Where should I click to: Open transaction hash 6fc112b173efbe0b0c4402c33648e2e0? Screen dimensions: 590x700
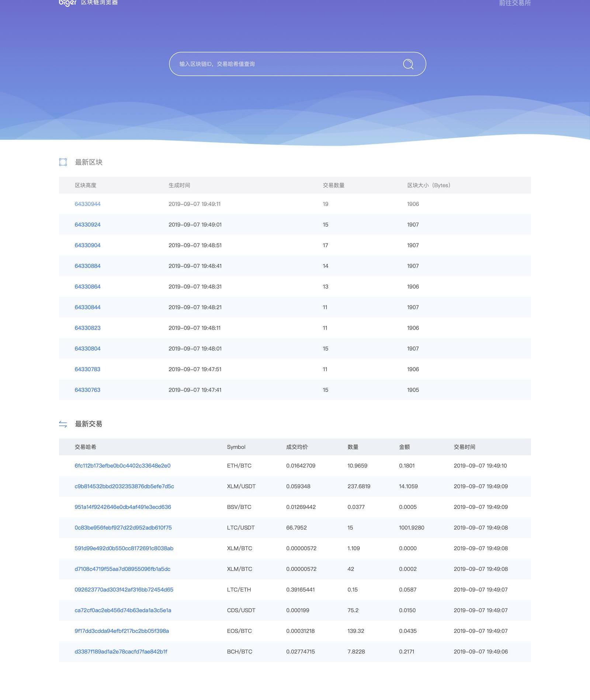[x=122, y=466]
